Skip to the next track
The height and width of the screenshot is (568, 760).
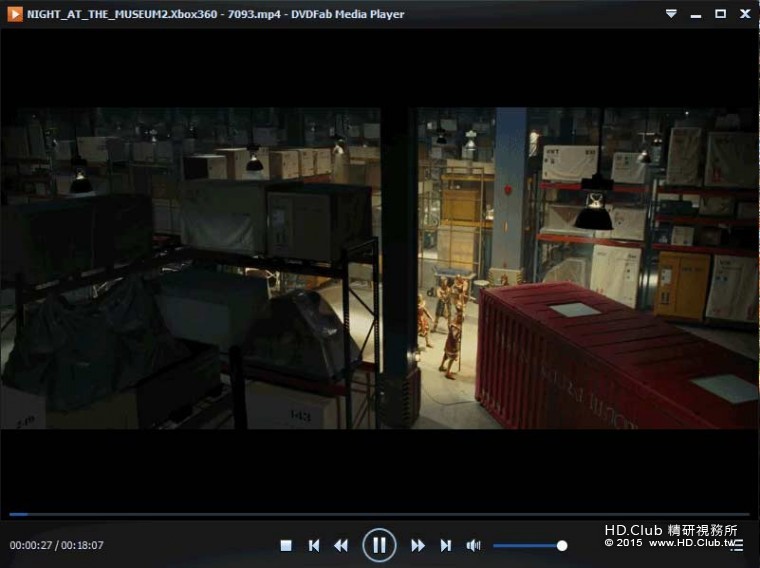(x=446, y=546)
